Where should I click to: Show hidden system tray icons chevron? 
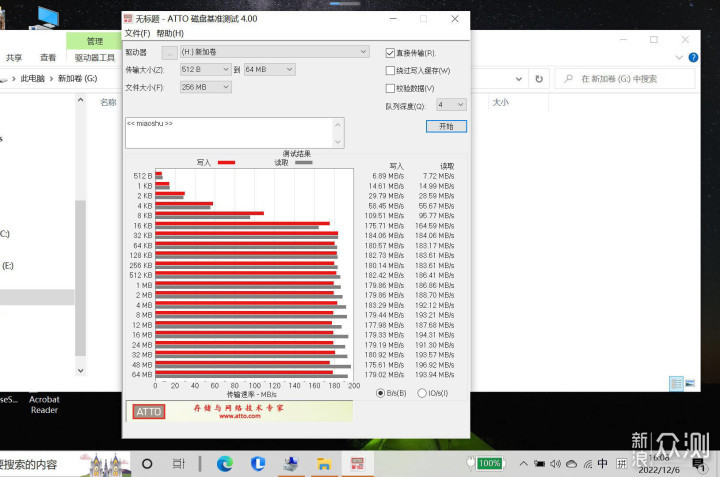click(x=523, y=464)
